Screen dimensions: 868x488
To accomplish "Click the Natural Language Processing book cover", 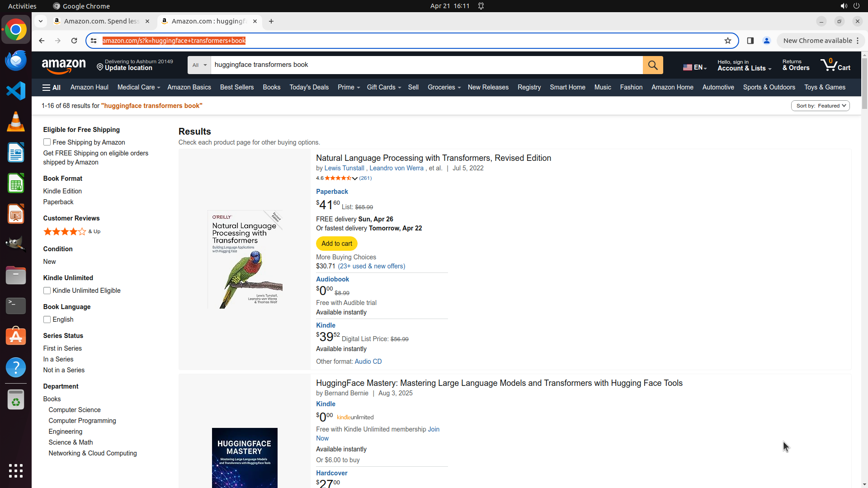I will (245, 259).
